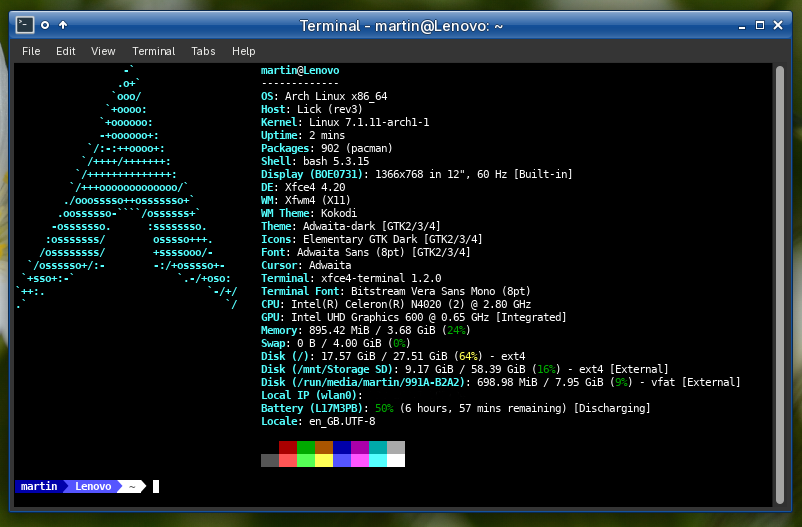Click the shade window up-arrow icon
802x527 pixels.
63,25
